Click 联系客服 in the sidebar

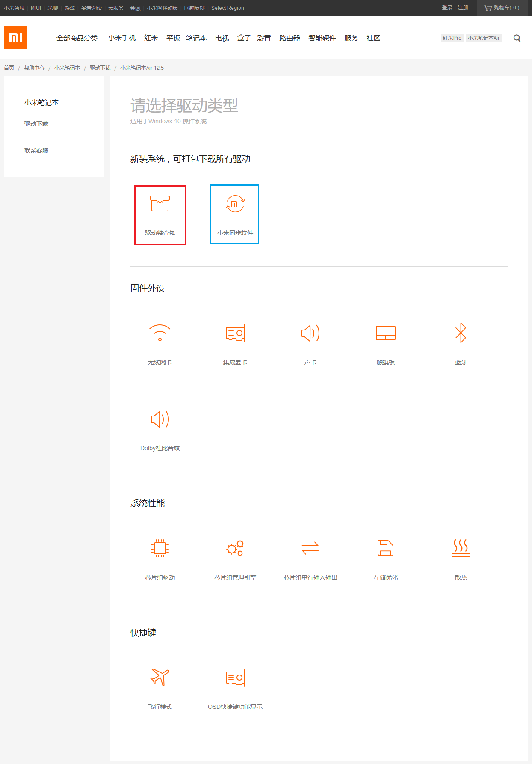point(36,151)
